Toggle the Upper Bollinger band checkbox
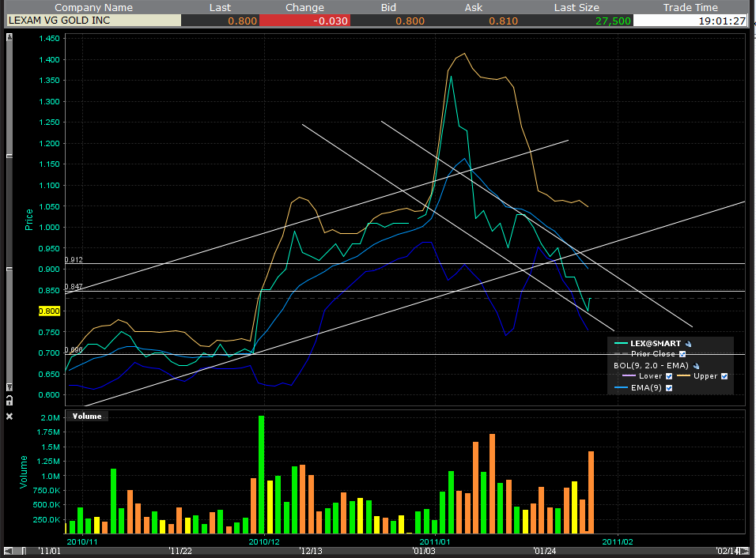The height and width of the screenshot is (558, 756). pyautogui.click(x=724, y=376)
